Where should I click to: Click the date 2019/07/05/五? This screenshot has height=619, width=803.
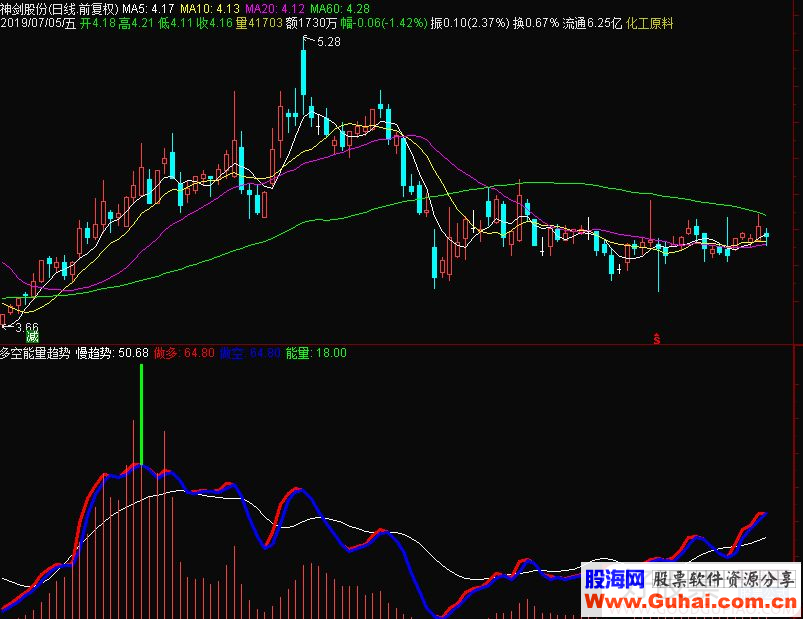38,23
